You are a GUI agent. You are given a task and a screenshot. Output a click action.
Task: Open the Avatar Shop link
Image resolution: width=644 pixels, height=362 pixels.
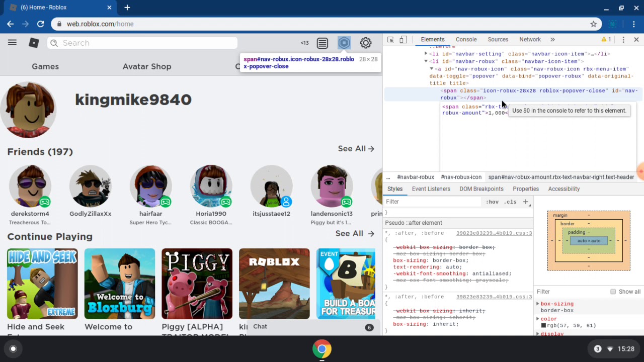[147, 66]
